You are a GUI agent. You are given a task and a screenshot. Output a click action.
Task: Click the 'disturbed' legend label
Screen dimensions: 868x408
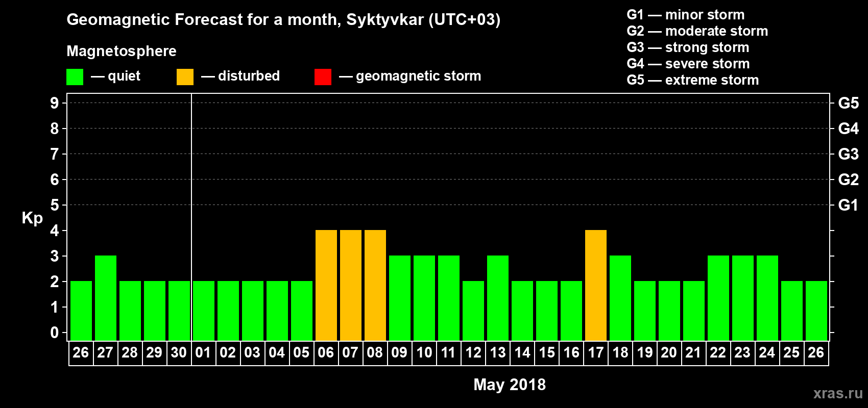click(249, 76)
